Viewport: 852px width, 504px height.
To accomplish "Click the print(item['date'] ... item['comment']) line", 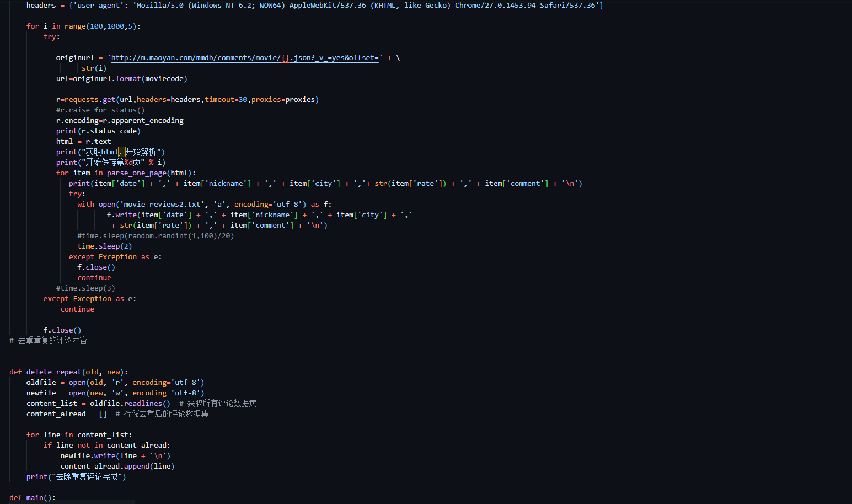I will click(x=325, y=184).
